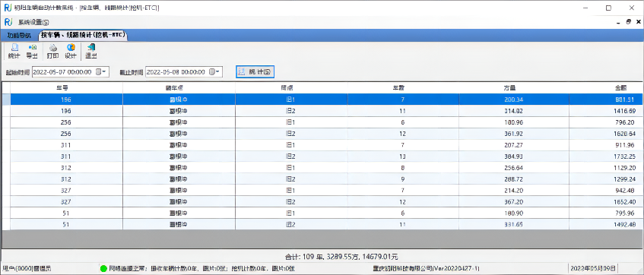Open the 系统设置(S) menu
Image resolution: width=644 pixels, height=275 pixels.
point(33,22)
